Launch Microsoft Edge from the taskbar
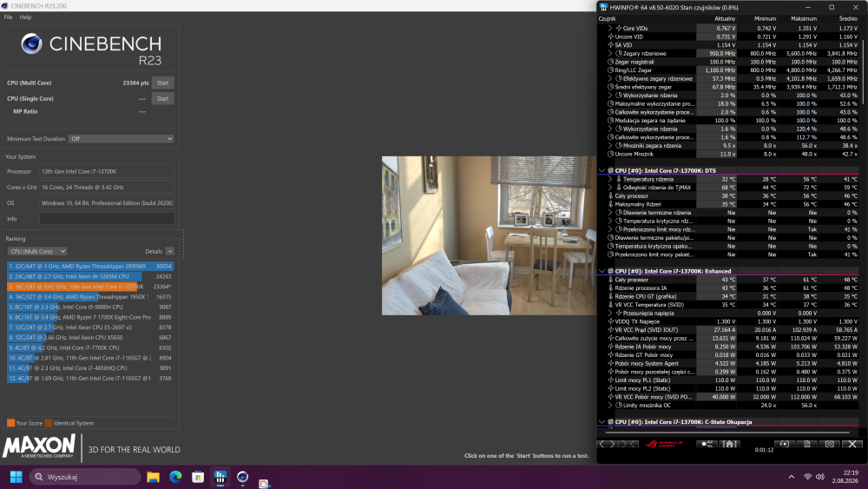The width and height of the screenshot is (868, 489). (175, 477)
